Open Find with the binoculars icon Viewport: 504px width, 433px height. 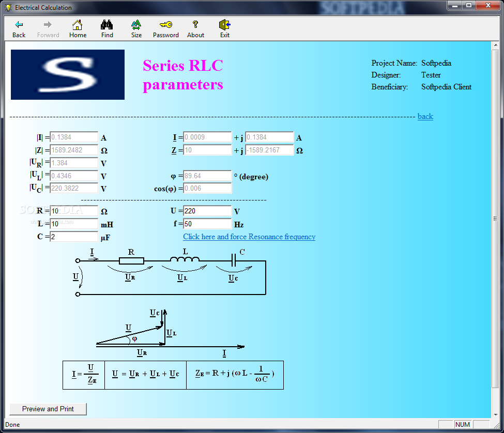point(106,24)
